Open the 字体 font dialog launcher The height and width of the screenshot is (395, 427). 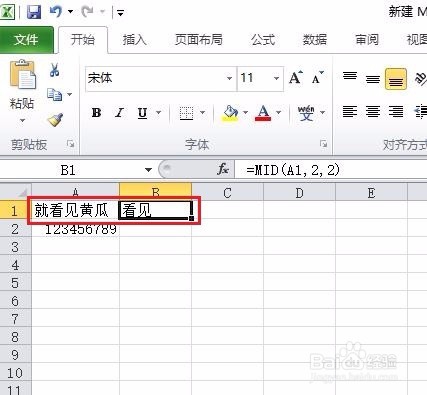[323, 144]
